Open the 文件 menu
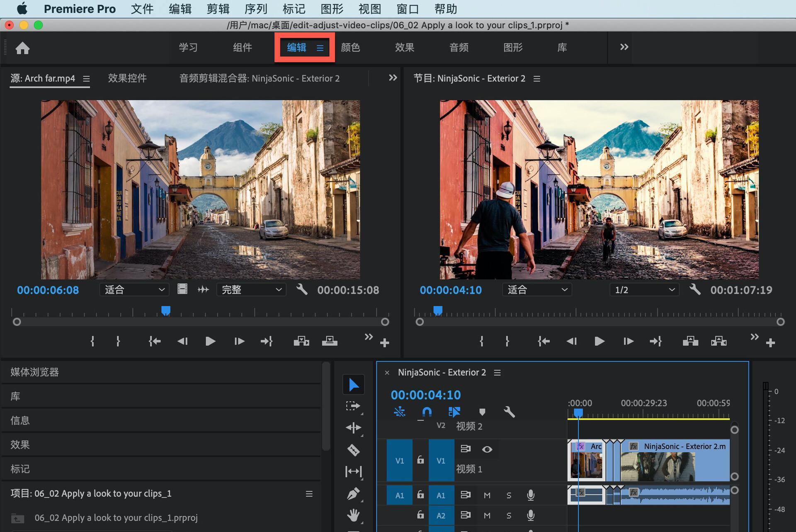 coord(142,9)
